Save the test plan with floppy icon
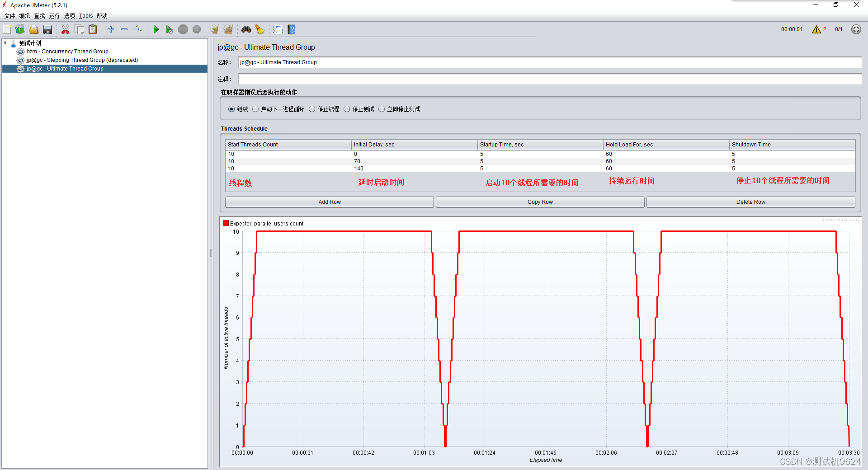 click(x=47, y=29)
